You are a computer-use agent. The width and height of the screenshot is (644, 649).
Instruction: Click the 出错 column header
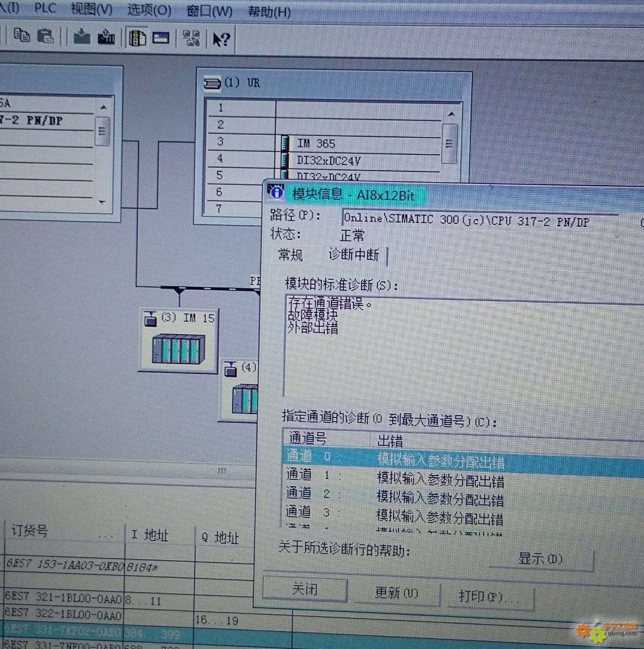tap(390, 440)
